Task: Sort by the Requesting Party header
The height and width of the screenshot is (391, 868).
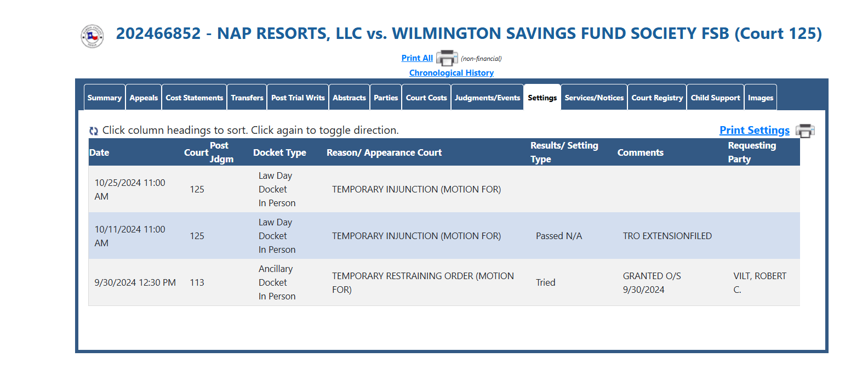Action: coord(752,152)
